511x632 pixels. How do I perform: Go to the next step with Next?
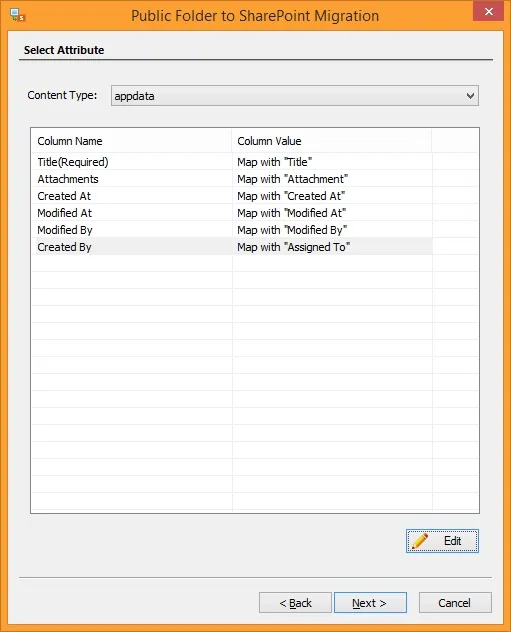(x=370, y=603)
